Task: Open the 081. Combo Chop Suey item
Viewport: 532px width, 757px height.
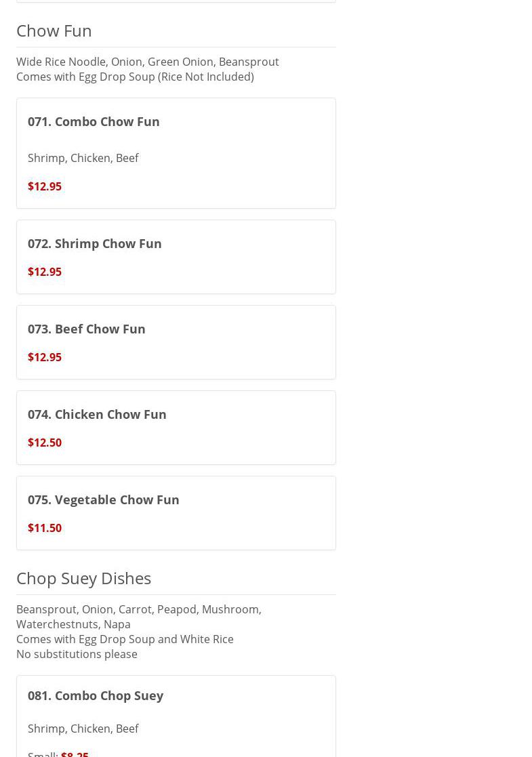Action: [96, 695]
